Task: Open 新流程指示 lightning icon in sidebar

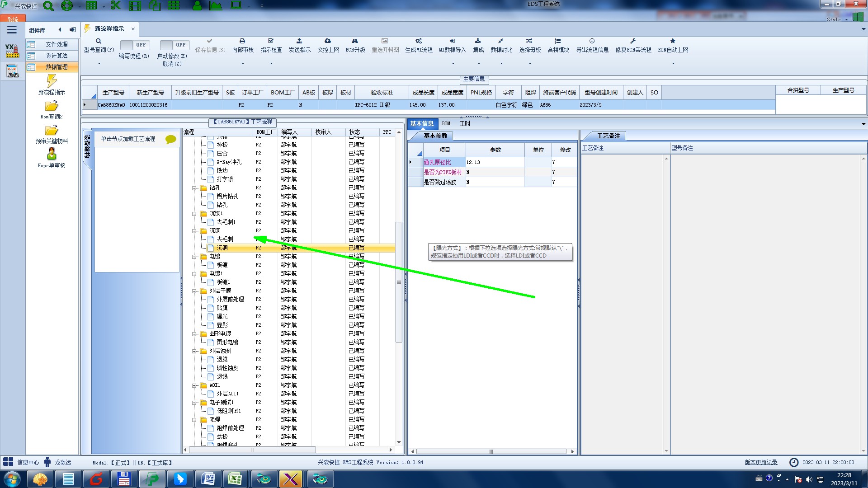Action: point(52,81)
